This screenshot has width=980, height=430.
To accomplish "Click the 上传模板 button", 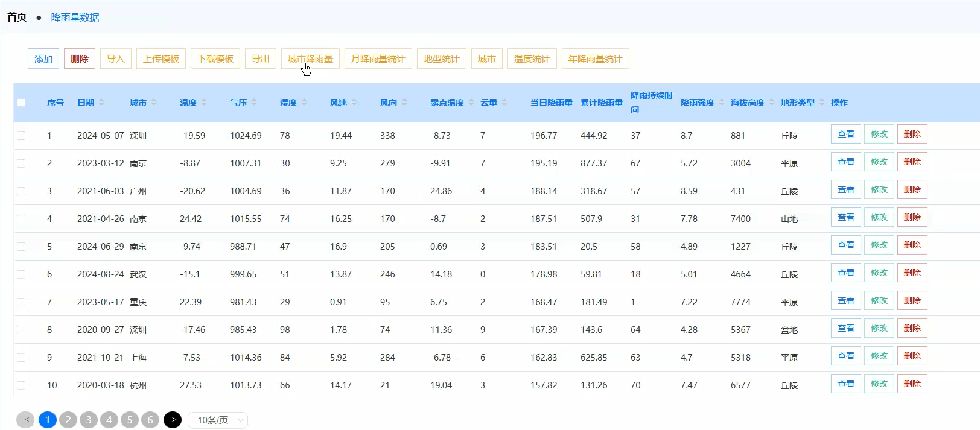I will click(x=161, y=58).
